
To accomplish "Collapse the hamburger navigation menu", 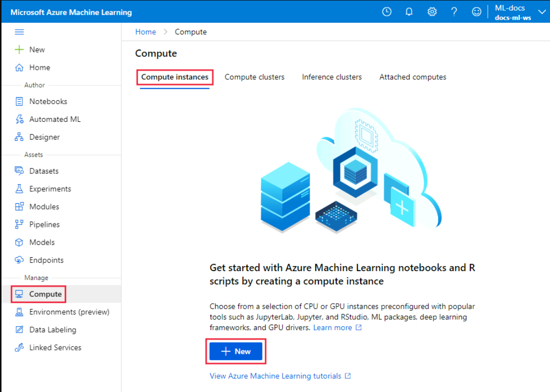I will [x=19, y=32].
